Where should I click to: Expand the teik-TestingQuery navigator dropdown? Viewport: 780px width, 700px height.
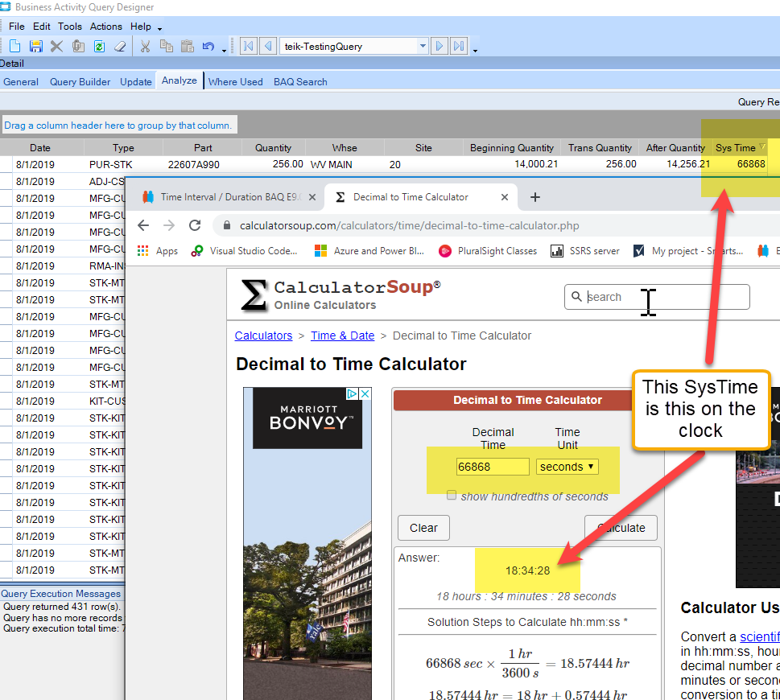423,46
